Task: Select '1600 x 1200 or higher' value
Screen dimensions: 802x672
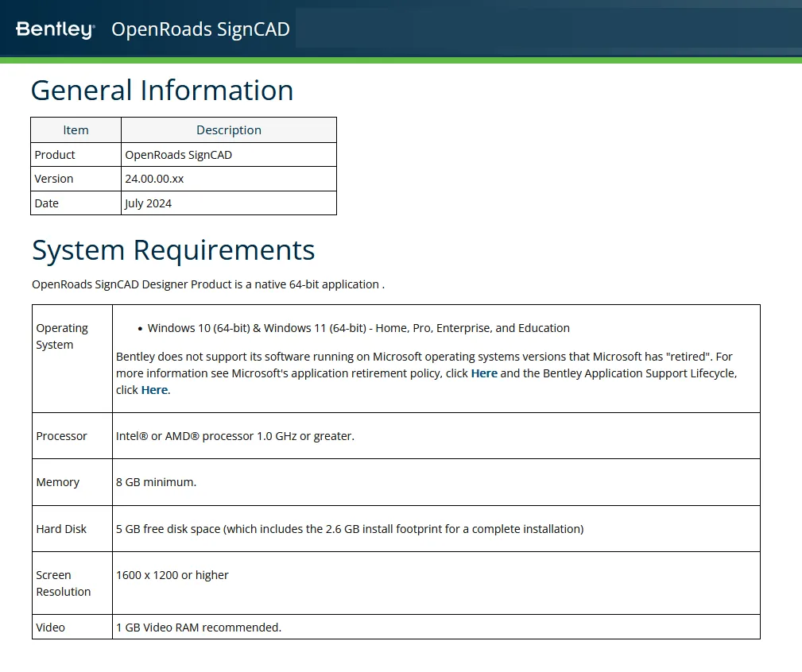Action: (172, 575)
